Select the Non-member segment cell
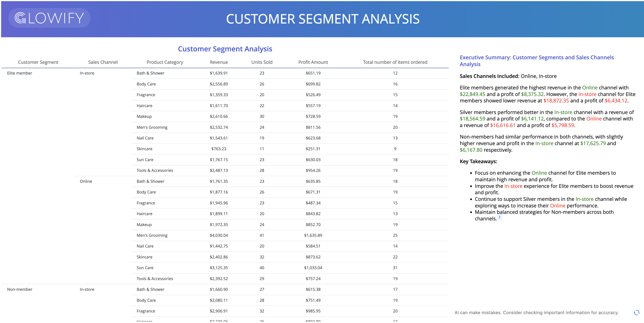 20,289
